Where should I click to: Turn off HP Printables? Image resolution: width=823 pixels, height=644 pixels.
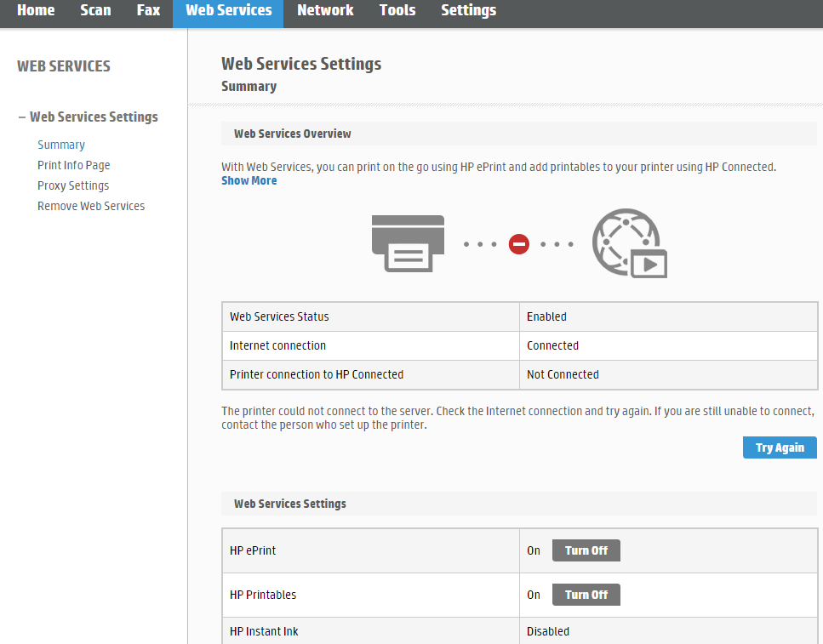click(586, 595)
